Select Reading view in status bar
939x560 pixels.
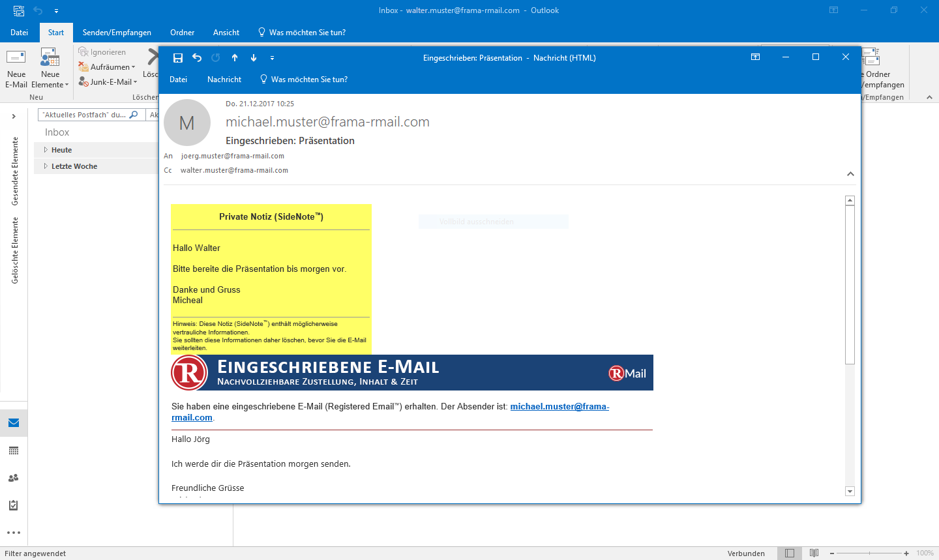coord(814,553)
